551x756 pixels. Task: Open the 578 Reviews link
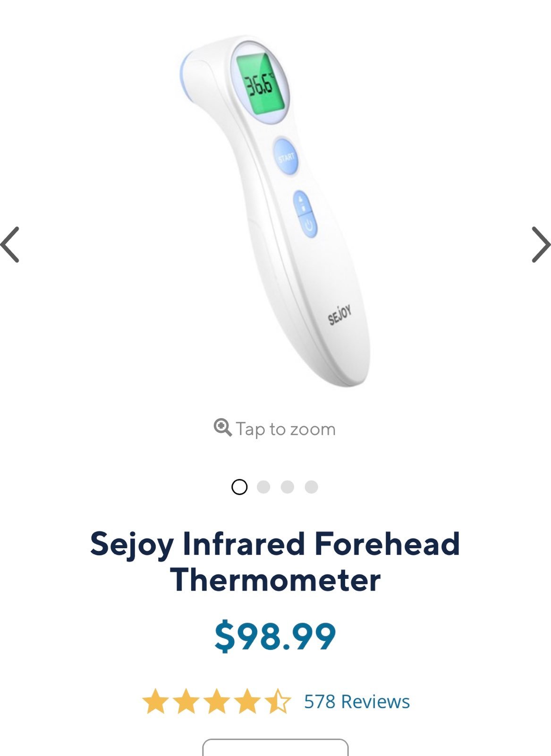click(357, 702)
